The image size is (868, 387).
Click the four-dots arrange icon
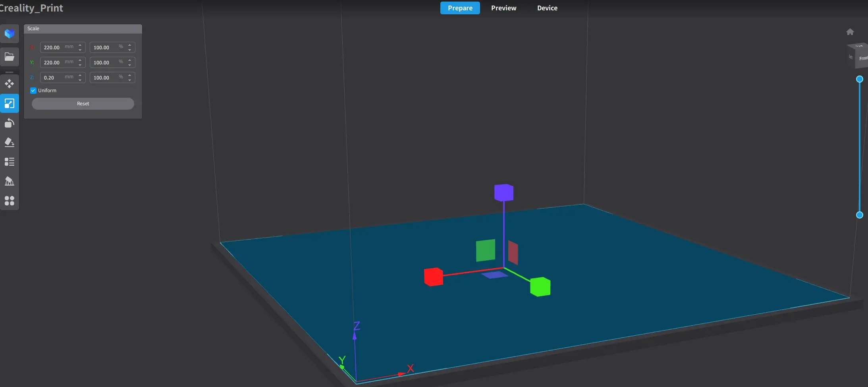click(10, 201)
